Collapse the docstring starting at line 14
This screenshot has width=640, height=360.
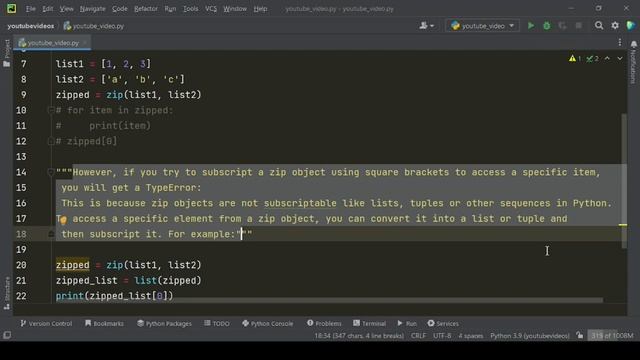tap(51, 172)
